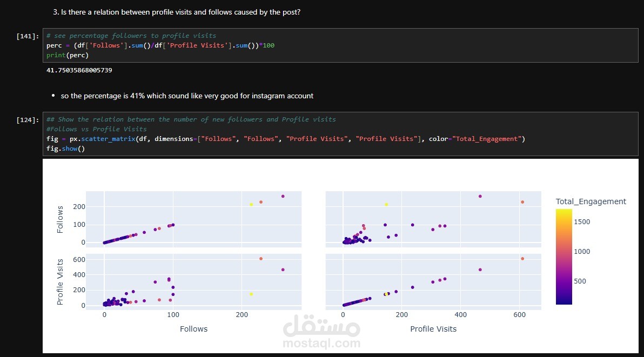Click the px.scatter_matrix code line
644x357 pixels.
(285, 139)
